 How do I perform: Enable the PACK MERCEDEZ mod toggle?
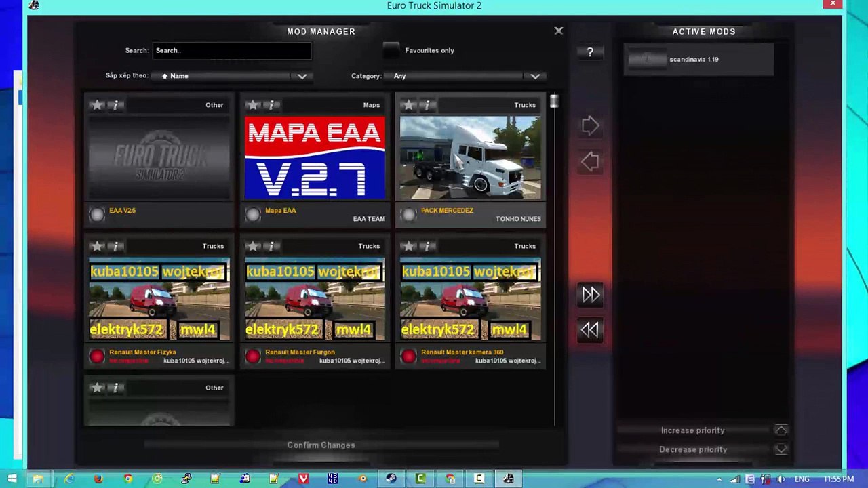click(x=408, y=215)
